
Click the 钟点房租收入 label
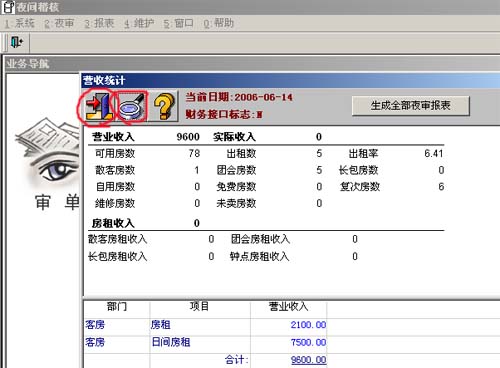pyautogui.click(x=259, y=256)
